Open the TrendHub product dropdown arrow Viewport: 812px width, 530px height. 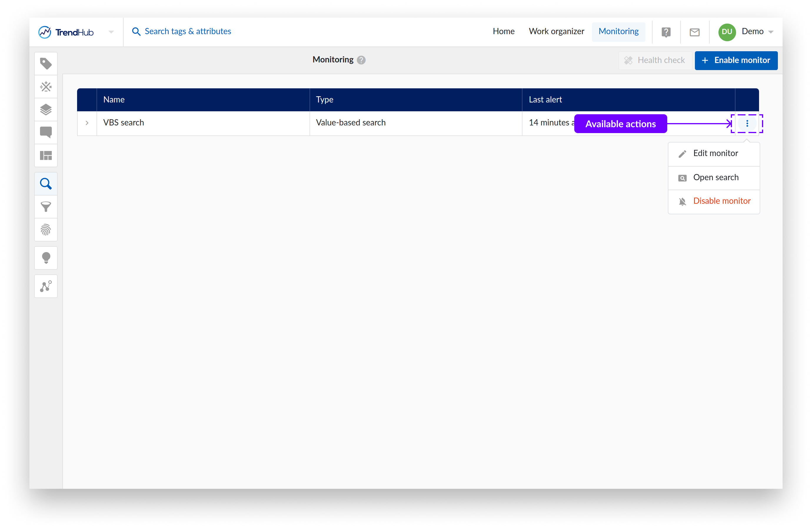pyautogui.click(x=111, y=32)
